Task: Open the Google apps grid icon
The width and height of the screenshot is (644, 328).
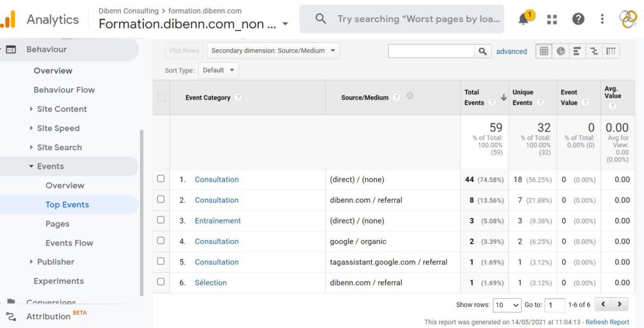Action: coord(552,19)
